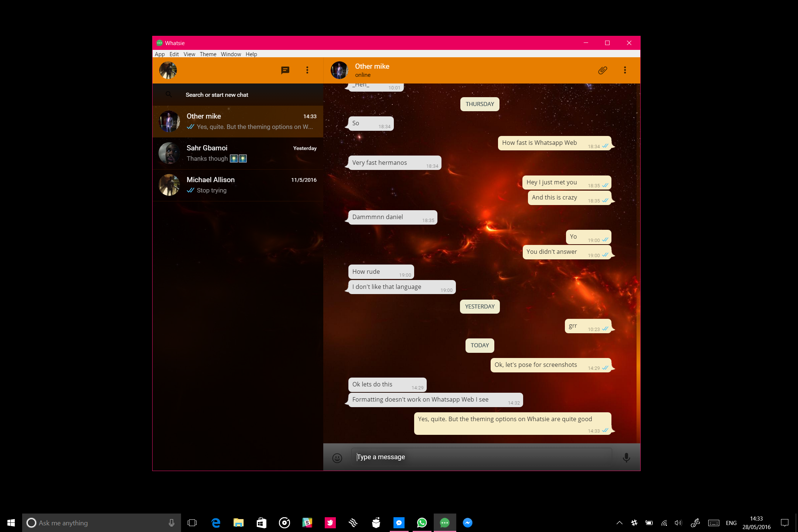798x532 pixels.
Task: Click the microphone voice message icon
Action: coord(626,458)
